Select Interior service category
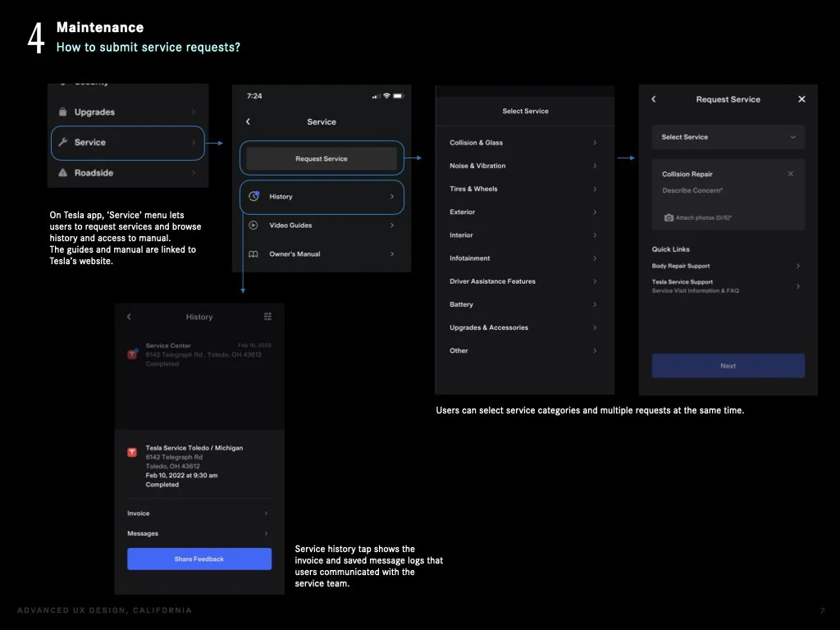 pyautogui.click(x=524, y=235)
